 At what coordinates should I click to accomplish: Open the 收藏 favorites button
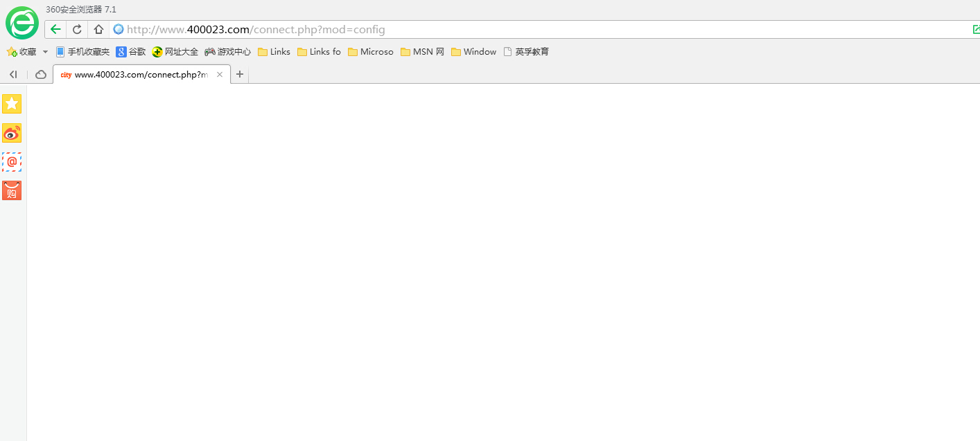click(x=21, y=52)
